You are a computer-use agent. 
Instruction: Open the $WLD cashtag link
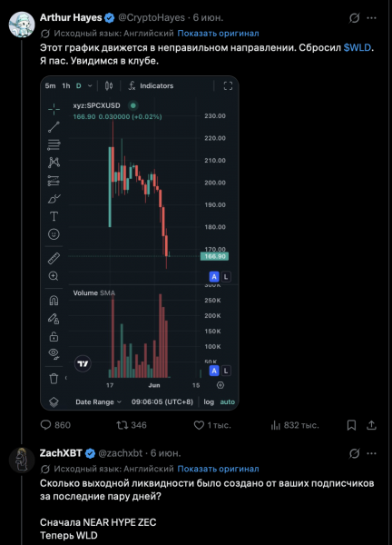point(358,47)
